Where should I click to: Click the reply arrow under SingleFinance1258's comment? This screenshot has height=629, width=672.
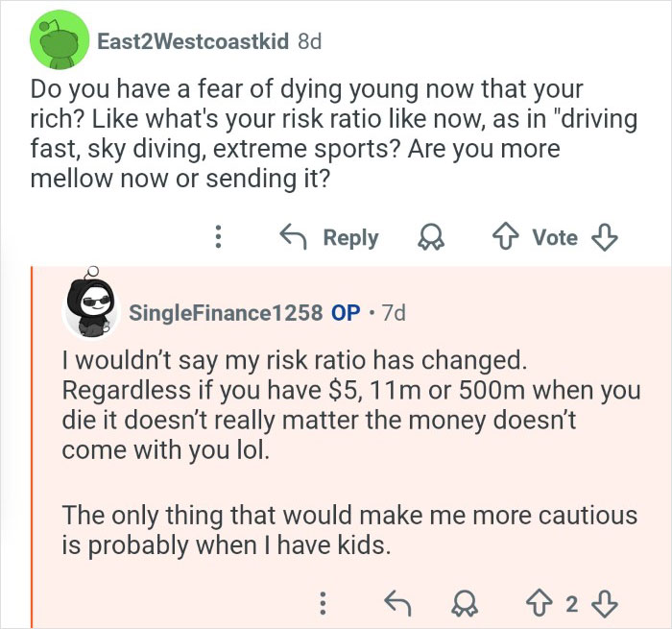[x=396, y=603]
